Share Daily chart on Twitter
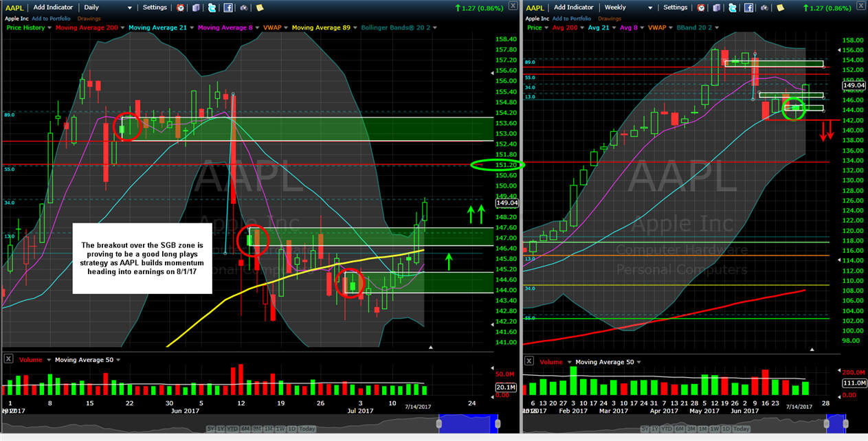The image size is (868, 441). click(x=212, y=8)
